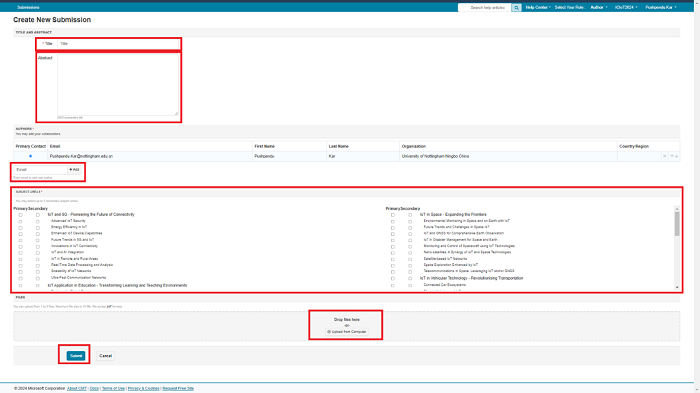Viewport: 700px width, 393px height.
Task: Check Secondary box for Satellite-based IoT Networks
Action: click(x=410, y=259)
